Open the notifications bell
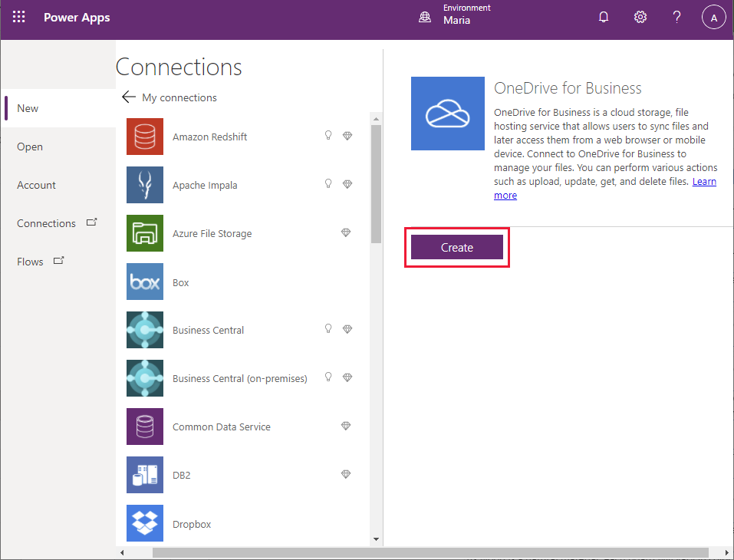Viewport: 734px width, 560px height. pos(604,16)
